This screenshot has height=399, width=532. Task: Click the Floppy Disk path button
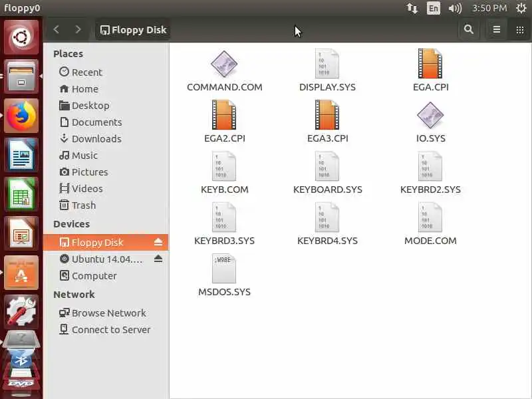pyautogui.click(x=134, y=30)
